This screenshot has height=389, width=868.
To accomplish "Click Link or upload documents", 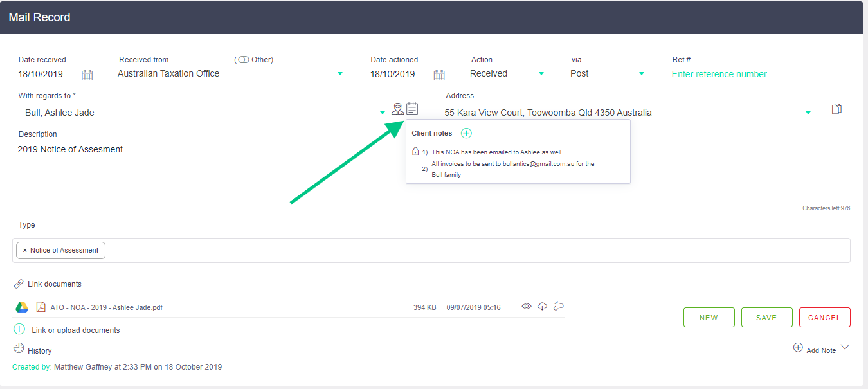I will (76, 330).
